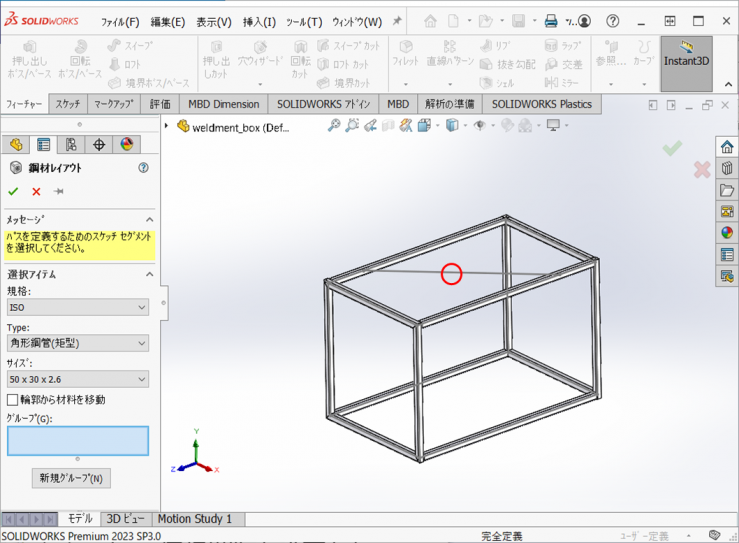Collapse the メッセージ section
739x543 pixels.
[x=150, y=219]
